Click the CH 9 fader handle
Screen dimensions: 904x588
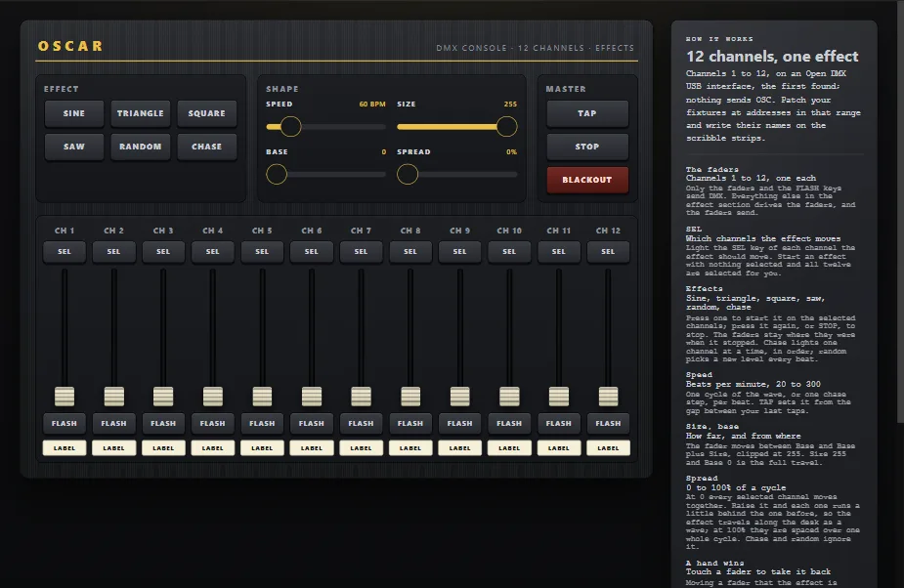(459, 397)
